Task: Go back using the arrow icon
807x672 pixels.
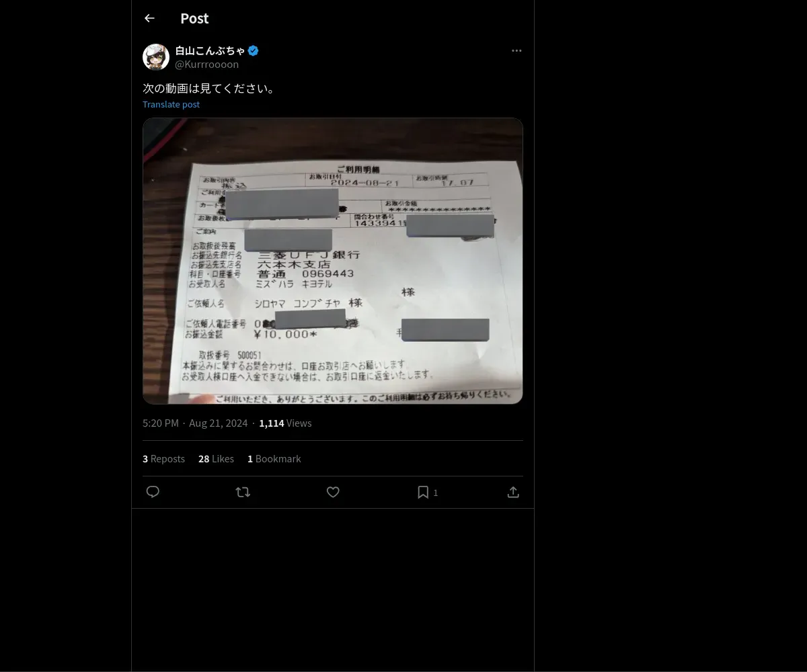Action: (x=149, y=18)
